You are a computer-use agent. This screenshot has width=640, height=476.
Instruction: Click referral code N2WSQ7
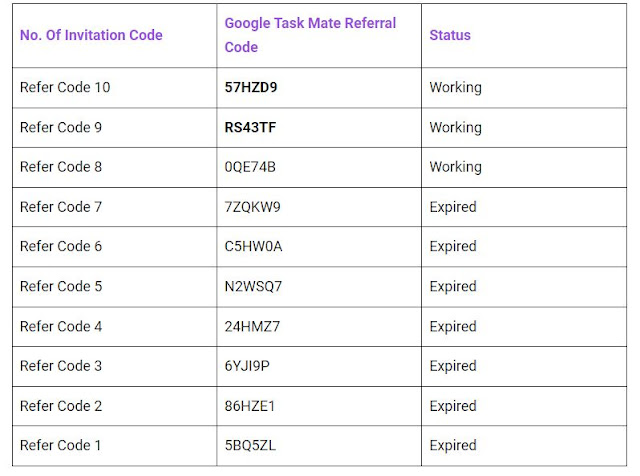(x=253, y=287)
